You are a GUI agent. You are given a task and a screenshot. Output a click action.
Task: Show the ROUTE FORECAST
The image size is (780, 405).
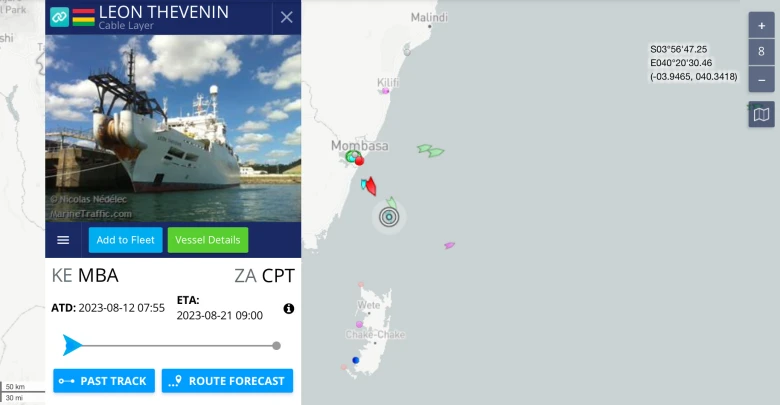click(x=227, y=381)
